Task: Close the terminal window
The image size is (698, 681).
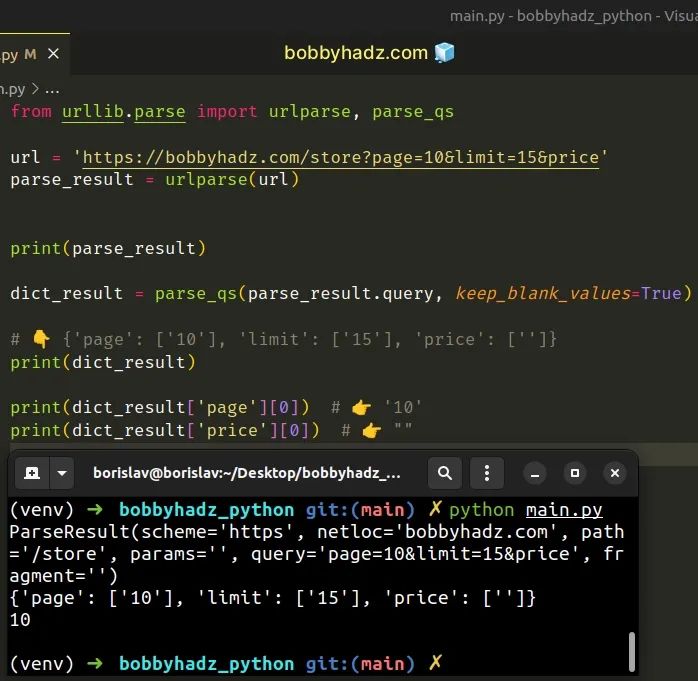Action: tap(615, 473)
